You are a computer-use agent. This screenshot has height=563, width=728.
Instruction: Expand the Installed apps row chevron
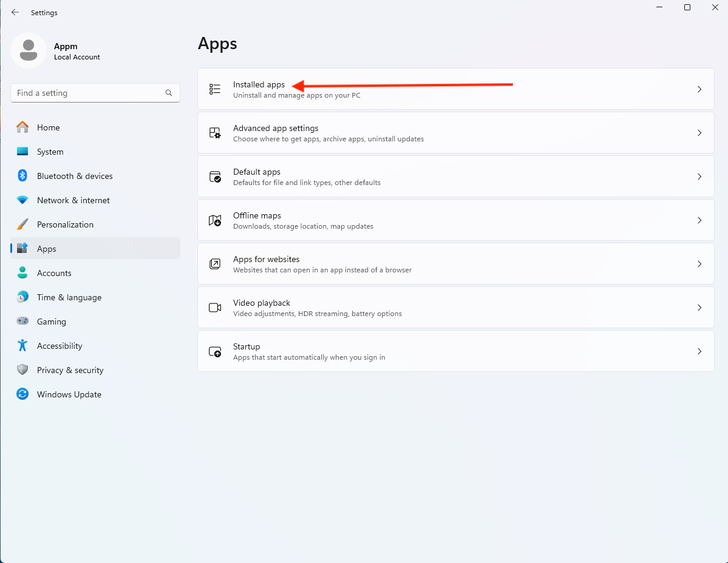(x=699, y=89)
